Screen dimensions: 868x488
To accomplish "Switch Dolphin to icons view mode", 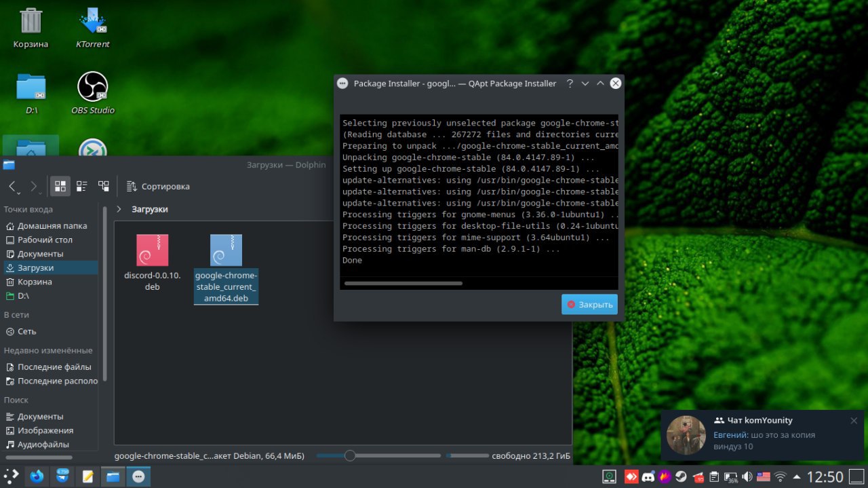I will point(60,186).
